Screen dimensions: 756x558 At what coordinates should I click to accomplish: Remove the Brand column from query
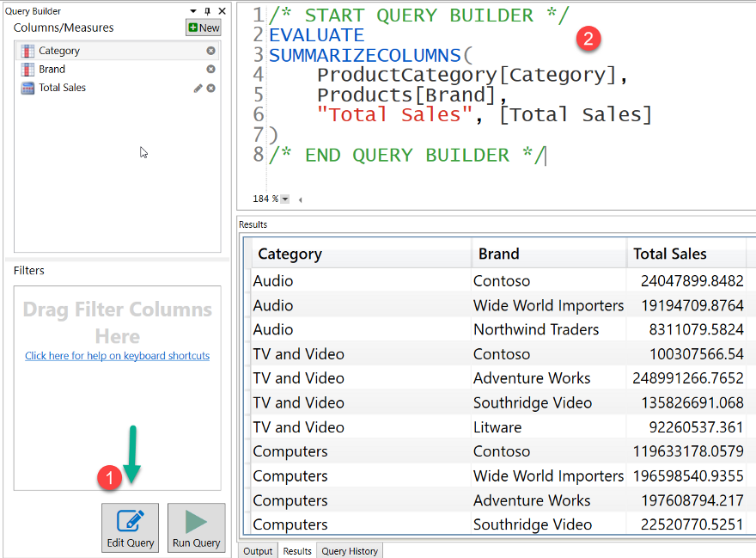pyautogui.click(x=210, y=69)
